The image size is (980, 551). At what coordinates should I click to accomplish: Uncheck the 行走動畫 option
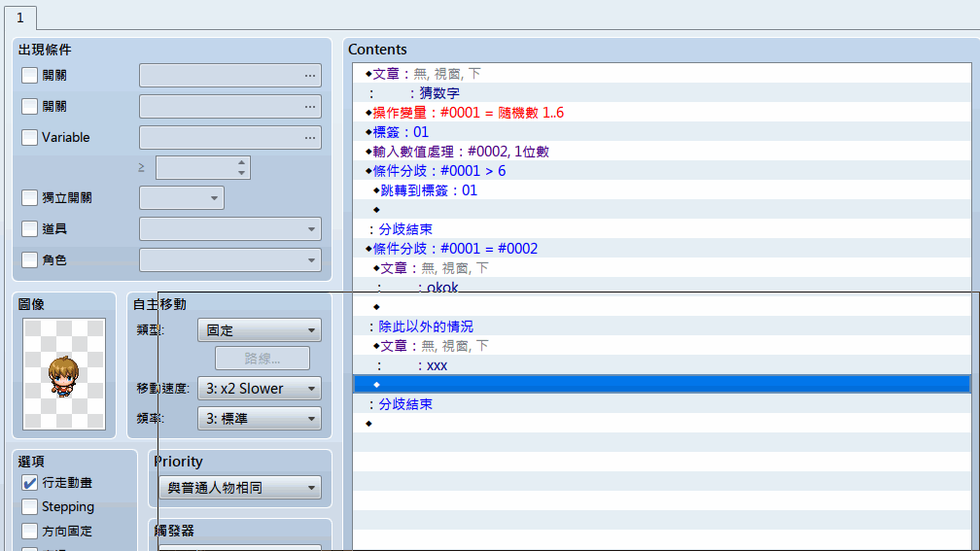tap(29, 482)
